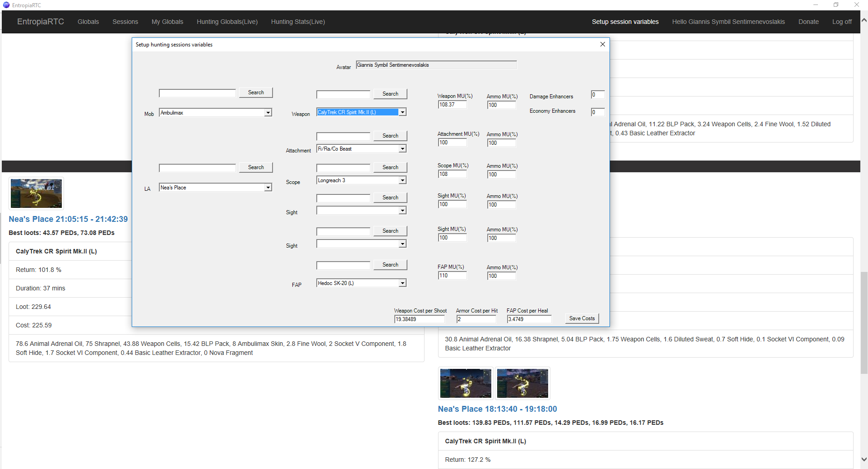Open the Scope dropdown Longreach 3
Viewport: 868px width, 469px height.
pos(402,180)
